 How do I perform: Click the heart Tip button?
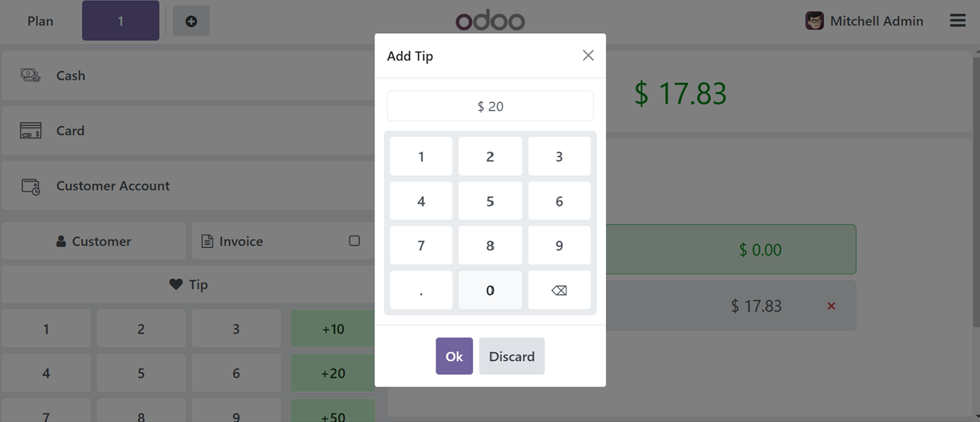pyautogui.click(x=188, y=285)
